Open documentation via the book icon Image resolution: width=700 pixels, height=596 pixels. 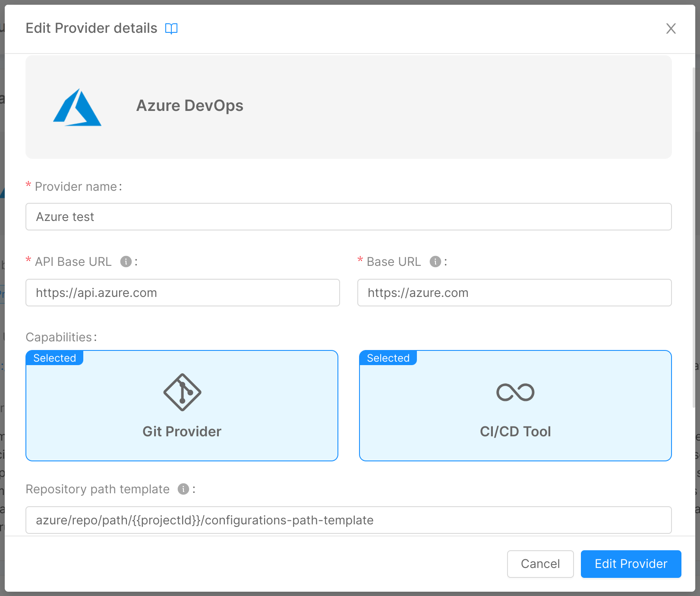pyautogui.click(x=171, y=28)
